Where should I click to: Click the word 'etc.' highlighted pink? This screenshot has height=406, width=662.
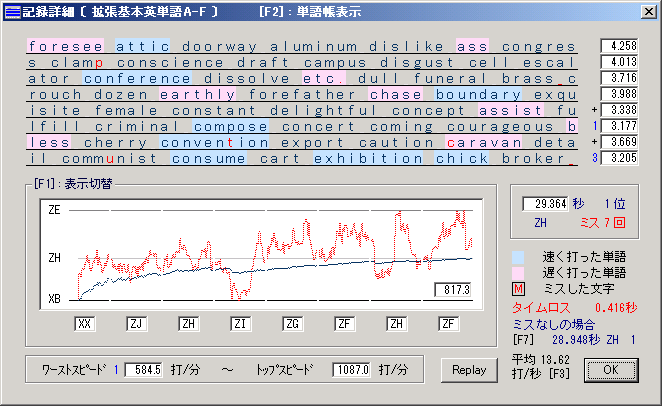324,78
